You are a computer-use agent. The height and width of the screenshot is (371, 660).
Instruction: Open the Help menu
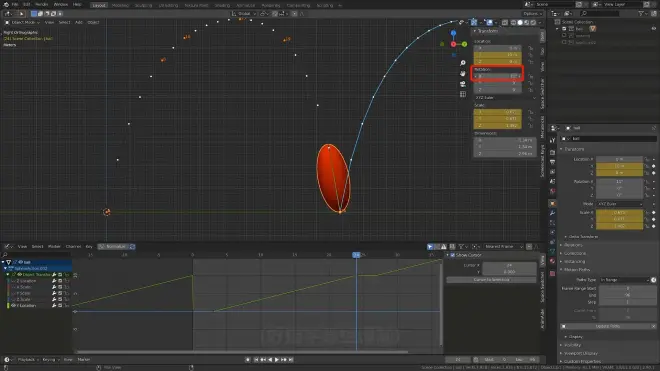coord(77,4)
